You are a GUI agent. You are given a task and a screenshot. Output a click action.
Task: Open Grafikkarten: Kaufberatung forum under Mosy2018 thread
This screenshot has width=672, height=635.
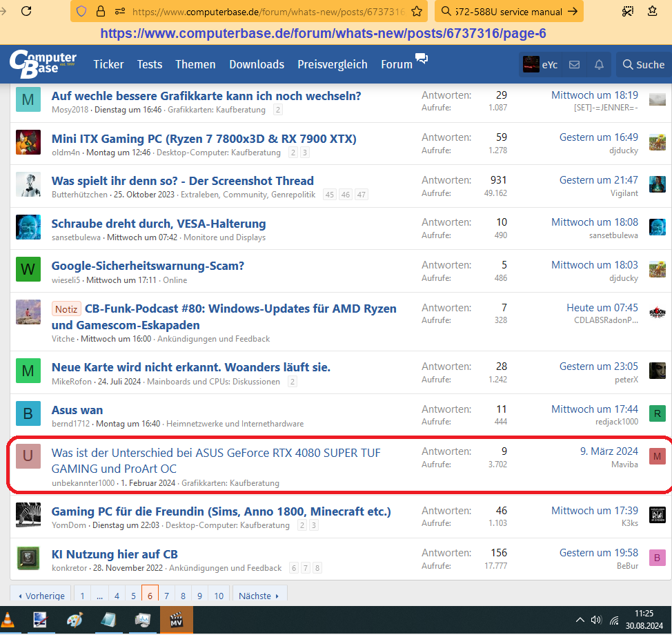click(x=217, y=110)
